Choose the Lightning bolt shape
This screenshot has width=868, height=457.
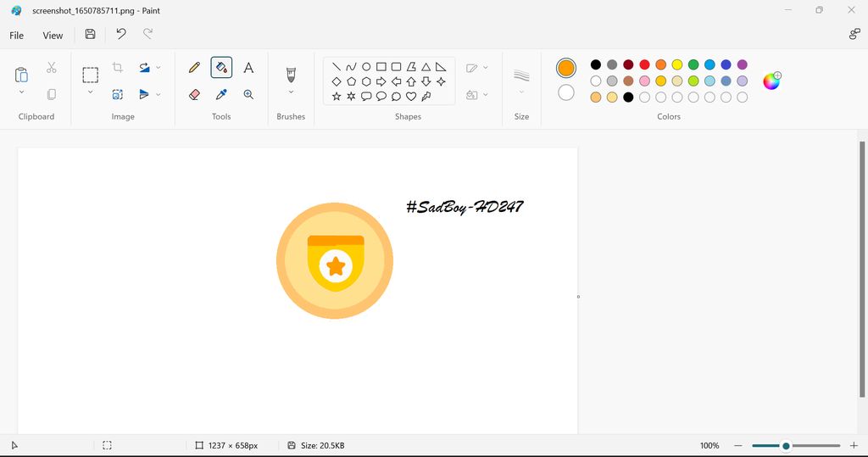pyautogui.click(x=426, y=97)
